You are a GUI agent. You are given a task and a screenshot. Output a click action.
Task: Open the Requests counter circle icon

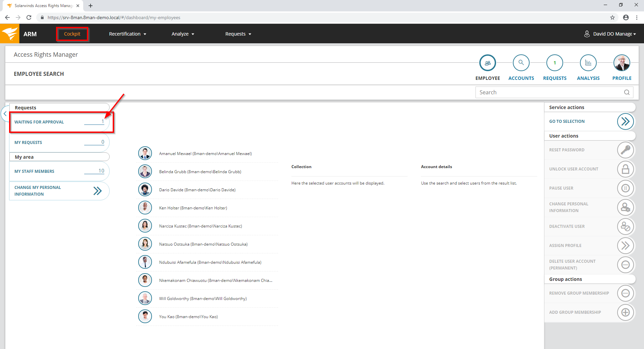[554, 63]
